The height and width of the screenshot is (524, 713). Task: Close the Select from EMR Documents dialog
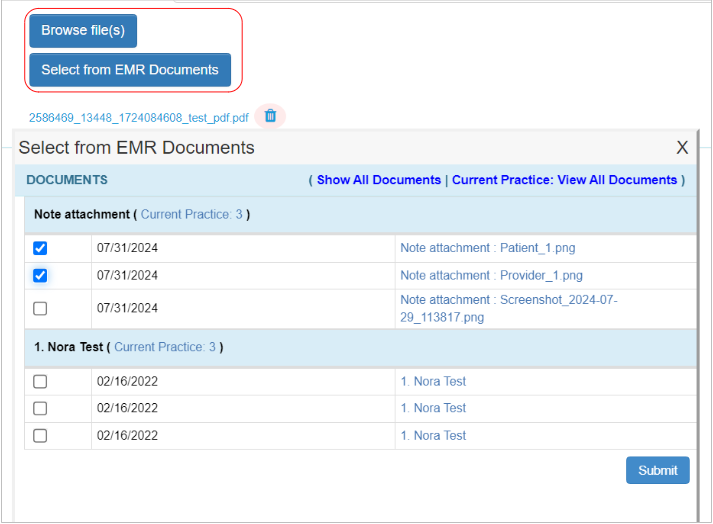coord(682,148)
